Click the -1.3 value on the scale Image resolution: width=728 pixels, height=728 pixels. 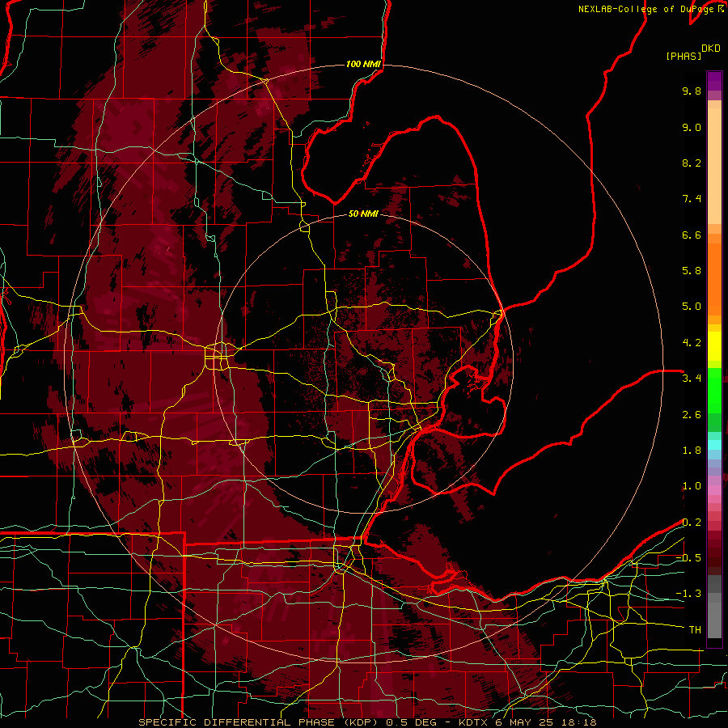click(688, 594)
